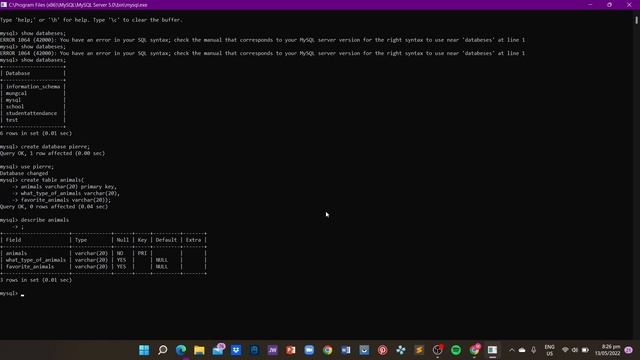Click the dark blue app icon after Dropbox

[254, 350]
